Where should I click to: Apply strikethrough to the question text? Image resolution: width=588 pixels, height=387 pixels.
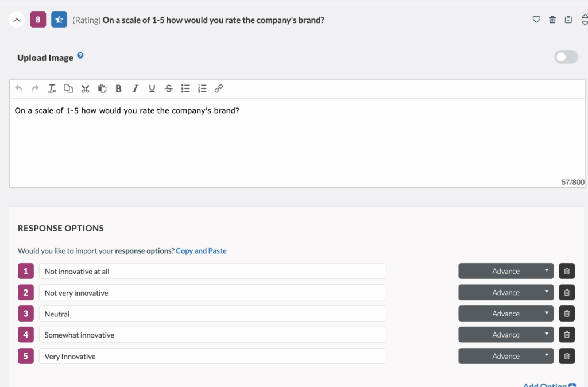tap(168, 88)
